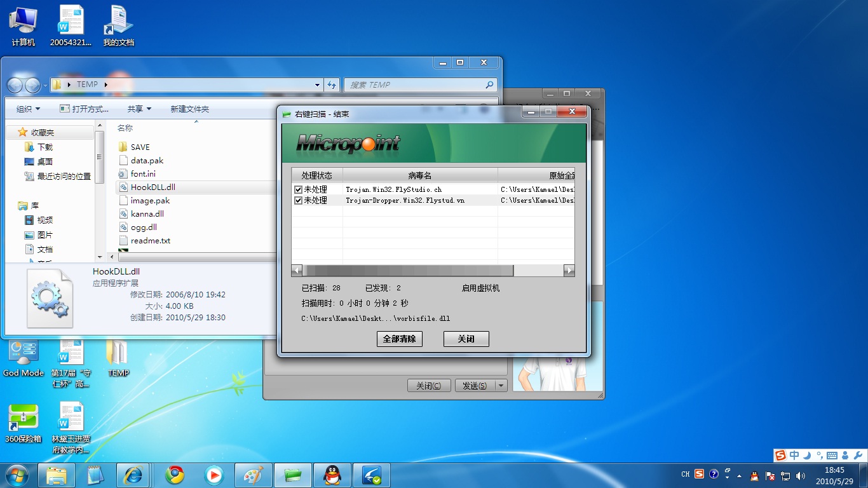This screenshot has width=868, height=488.
Task: Click the scan results horizontal scrollbar
Action: click(408, 271)
